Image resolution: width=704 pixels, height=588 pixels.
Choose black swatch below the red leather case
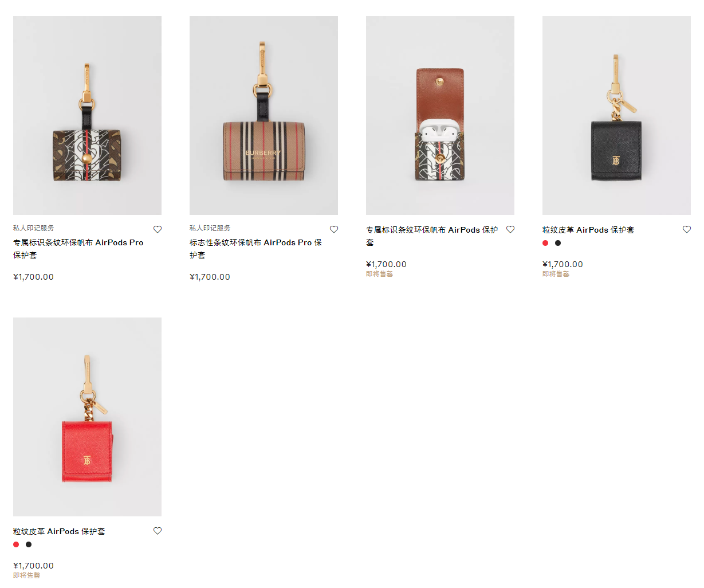point(29,544)
